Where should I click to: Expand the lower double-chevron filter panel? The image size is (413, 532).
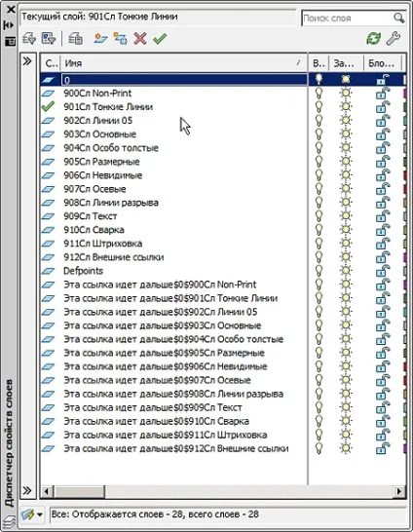pos(27,490)
